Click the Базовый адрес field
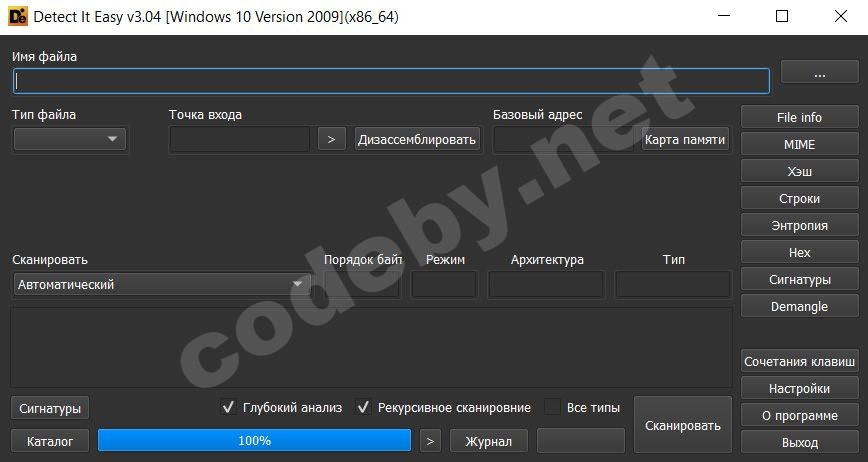This screenshot has height=462, width=868. coord(564,139)
